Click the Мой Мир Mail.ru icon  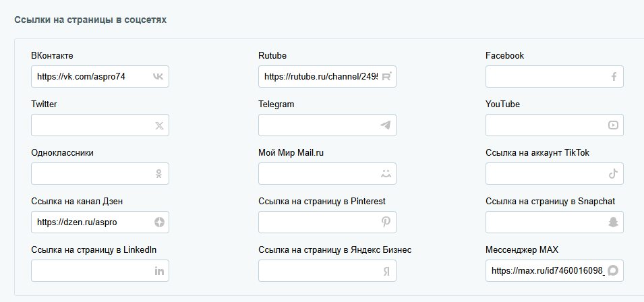(x=386, y=174)
